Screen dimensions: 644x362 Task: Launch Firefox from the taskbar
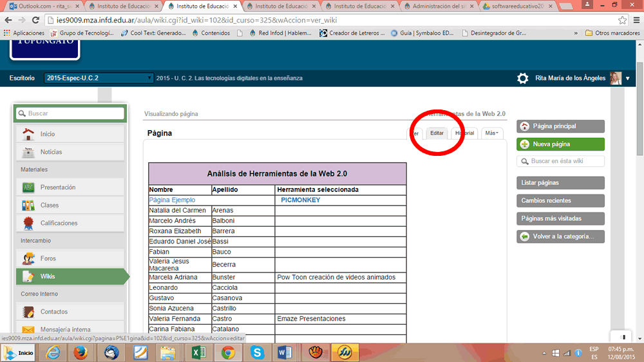click(80, 352)
